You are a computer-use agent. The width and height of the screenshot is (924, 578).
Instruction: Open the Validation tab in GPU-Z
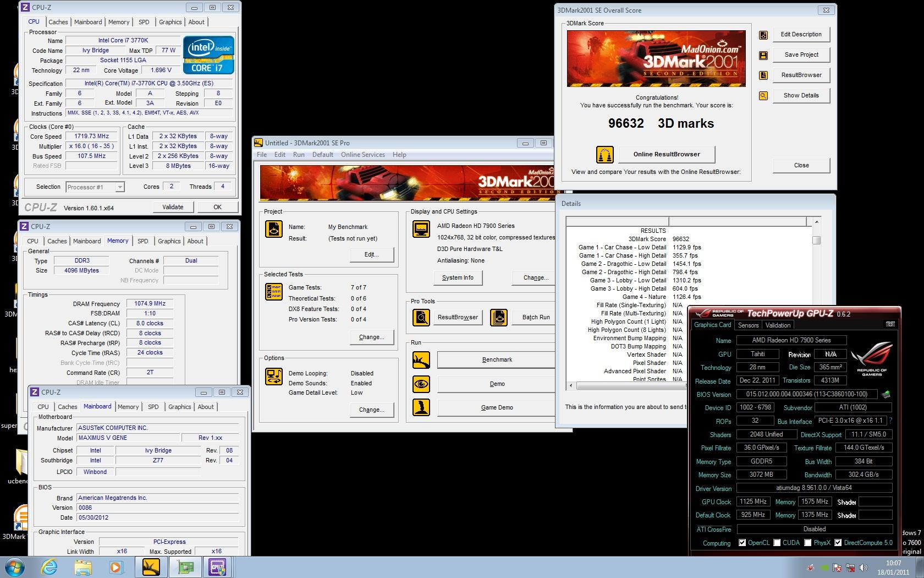pyautogui.click(x=778, y=325)
